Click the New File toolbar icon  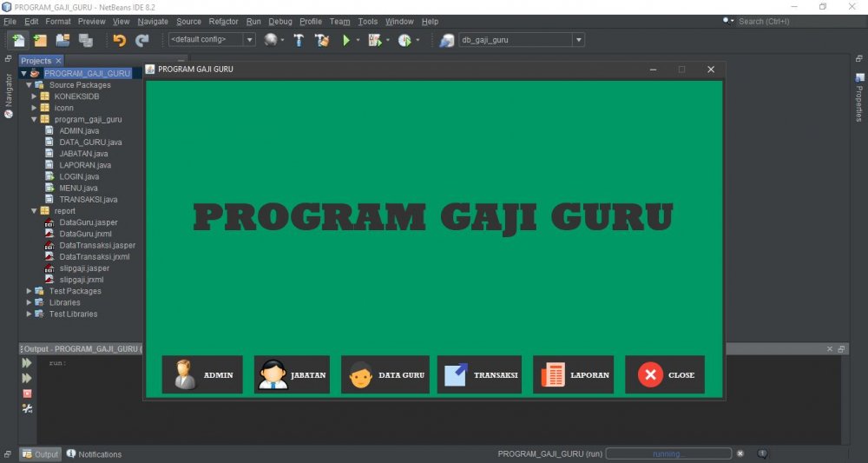click(18, 40)
